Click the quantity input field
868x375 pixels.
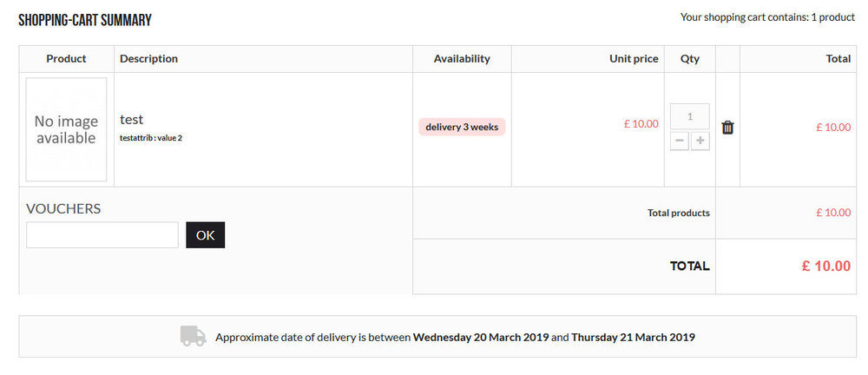(690, 116)
